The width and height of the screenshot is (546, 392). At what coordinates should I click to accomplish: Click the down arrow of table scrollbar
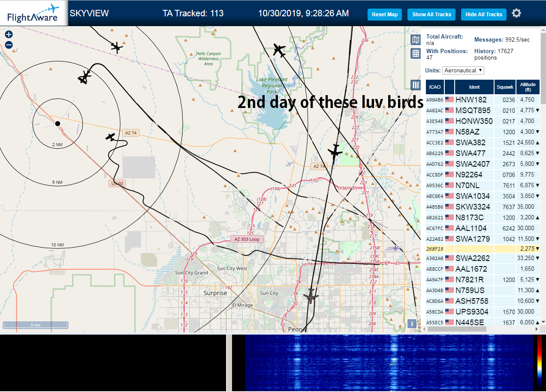543,322
